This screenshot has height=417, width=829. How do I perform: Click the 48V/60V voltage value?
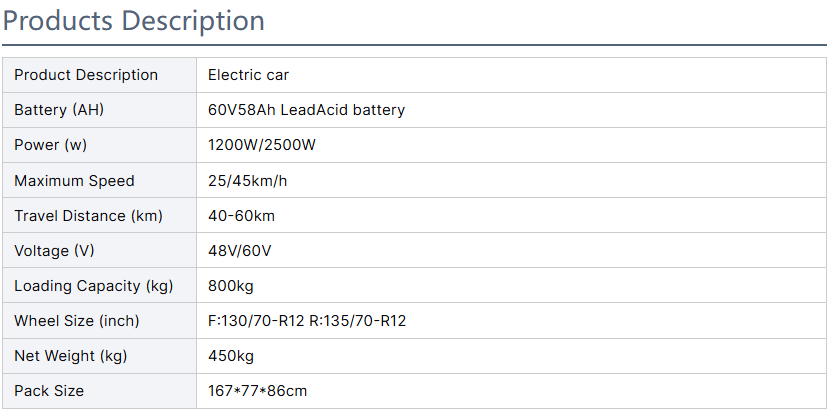240,251
